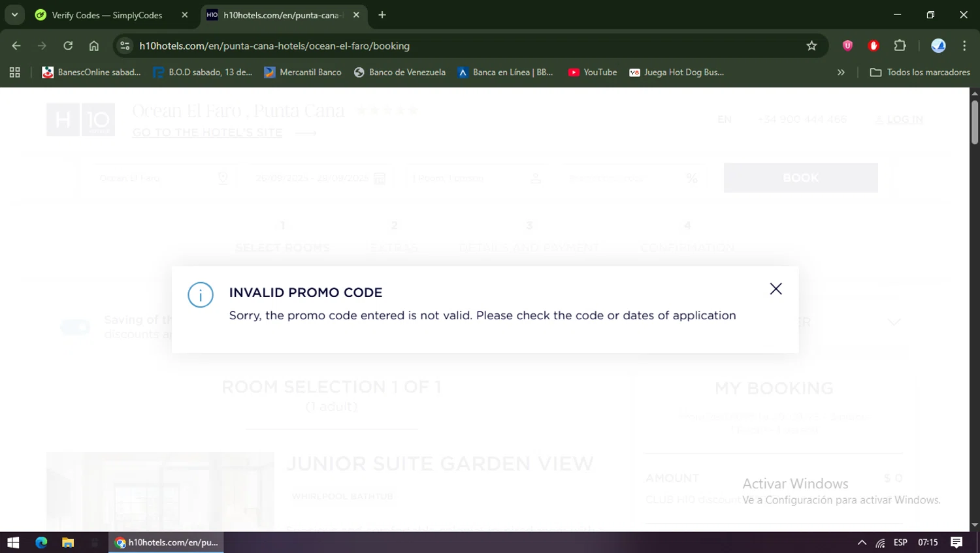Screen dimensions: 980x553
Task: Open Mercantil Banco bookmark
Action: click(302, 72)
